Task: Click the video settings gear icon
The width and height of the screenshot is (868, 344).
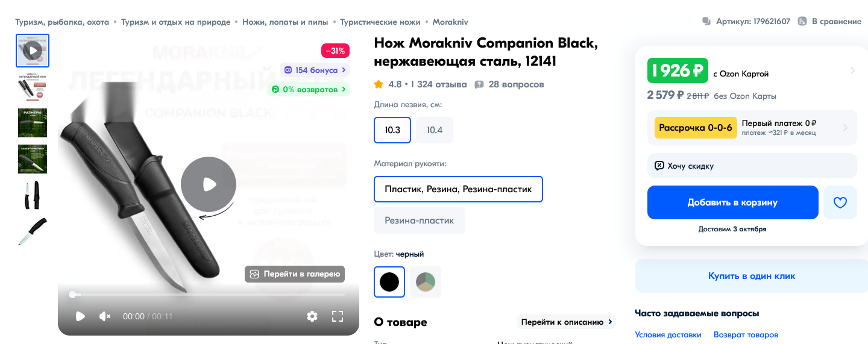Action: 312,316
